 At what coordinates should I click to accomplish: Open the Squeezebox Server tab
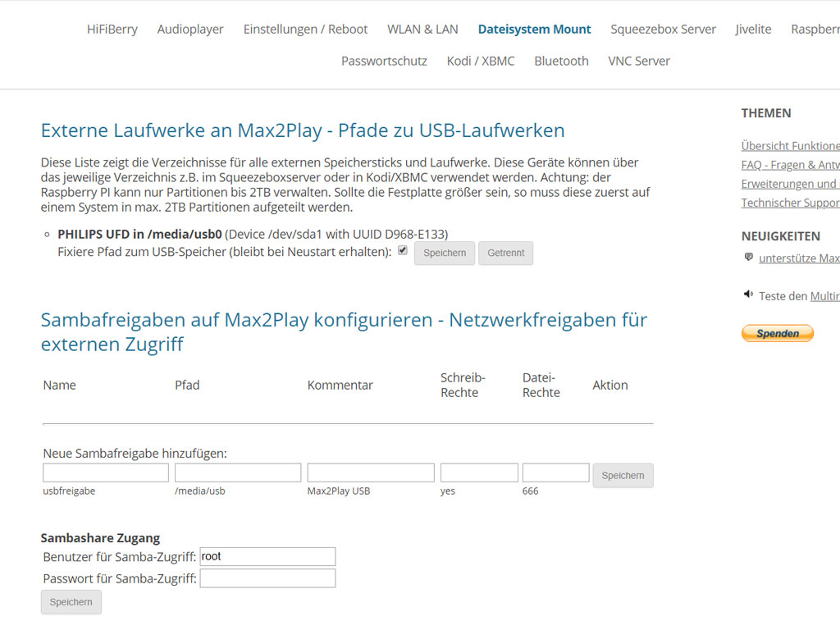point(663,29)
